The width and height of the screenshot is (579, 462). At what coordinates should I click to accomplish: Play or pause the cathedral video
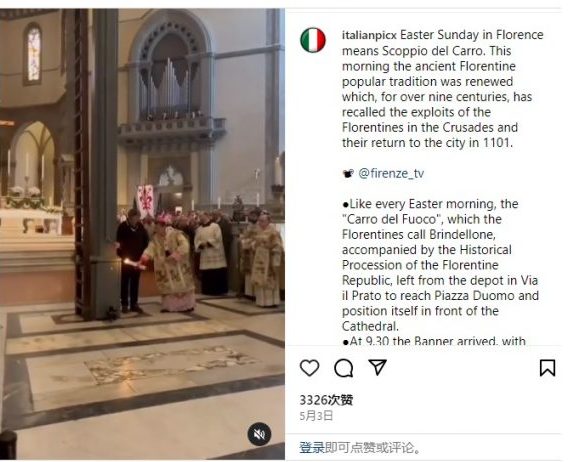tap(143, 234)
